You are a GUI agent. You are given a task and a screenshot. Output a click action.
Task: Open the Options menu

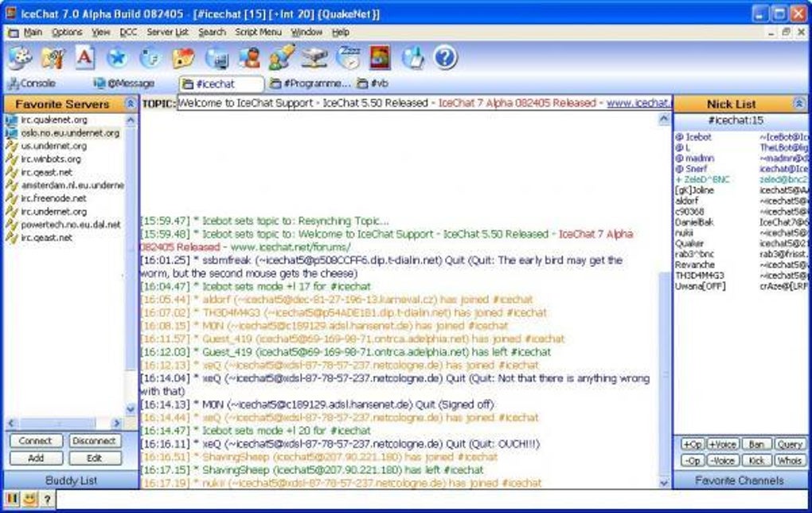pyautogui.click(x=67, y=32)
